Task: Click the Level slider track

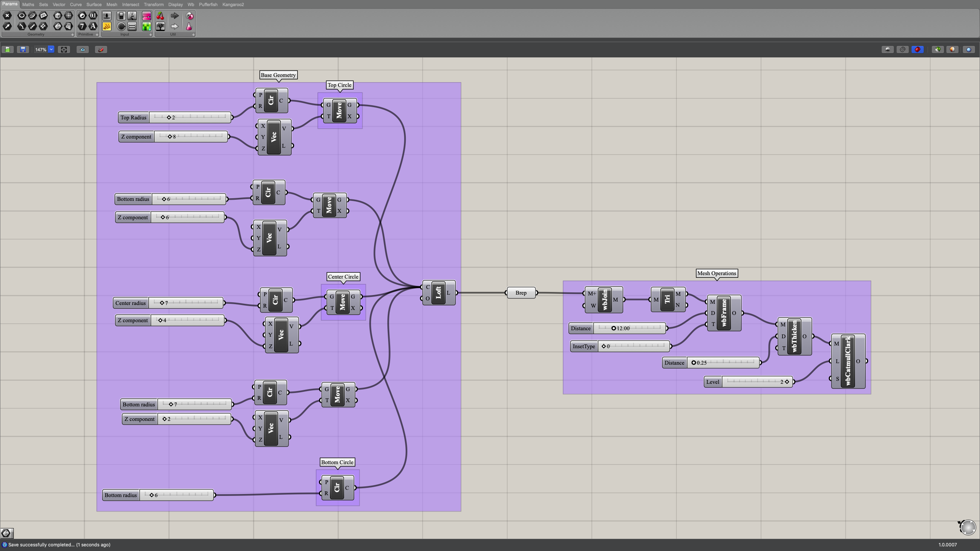Action: [757, 381]
